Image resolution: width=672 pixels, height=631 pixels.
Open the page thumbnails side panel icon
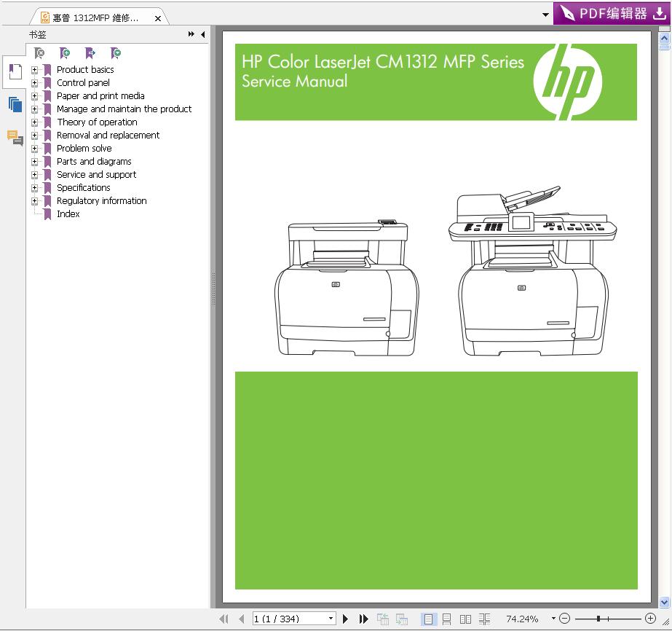coord(15,104)
